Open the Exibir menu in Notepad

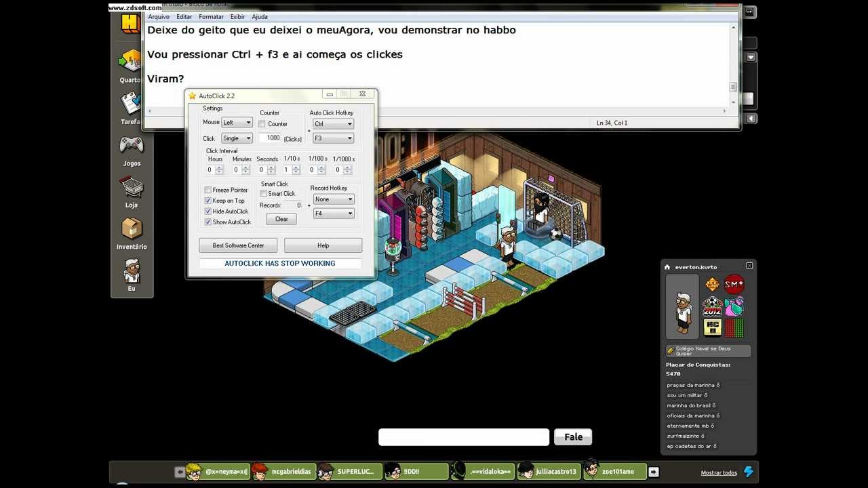pos(238,16)
